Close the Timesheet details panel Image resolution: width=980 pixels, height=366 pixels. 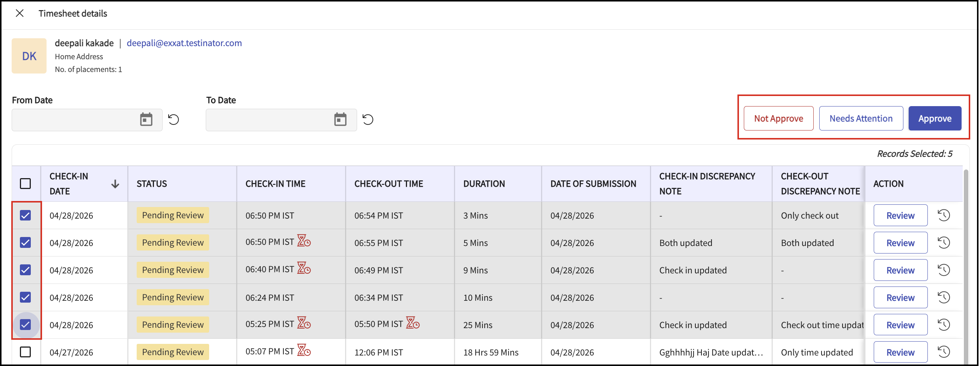coord(20,13)
